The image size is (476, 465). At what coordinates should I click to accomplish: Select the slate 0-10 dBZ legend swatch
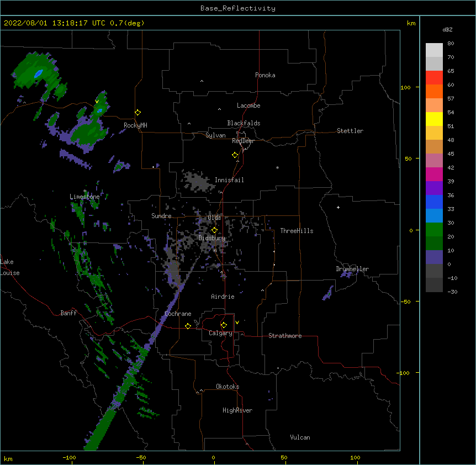(434, 257)
